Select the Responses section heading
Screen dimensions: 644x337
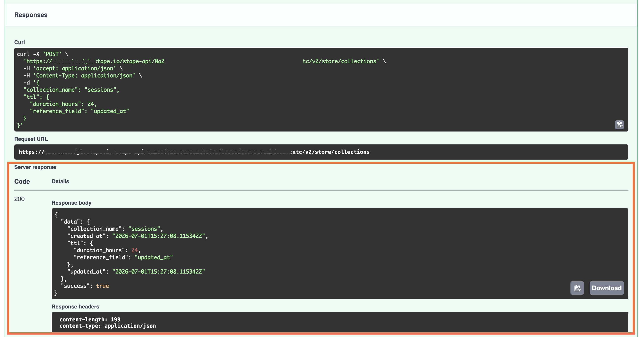(31, 15)
